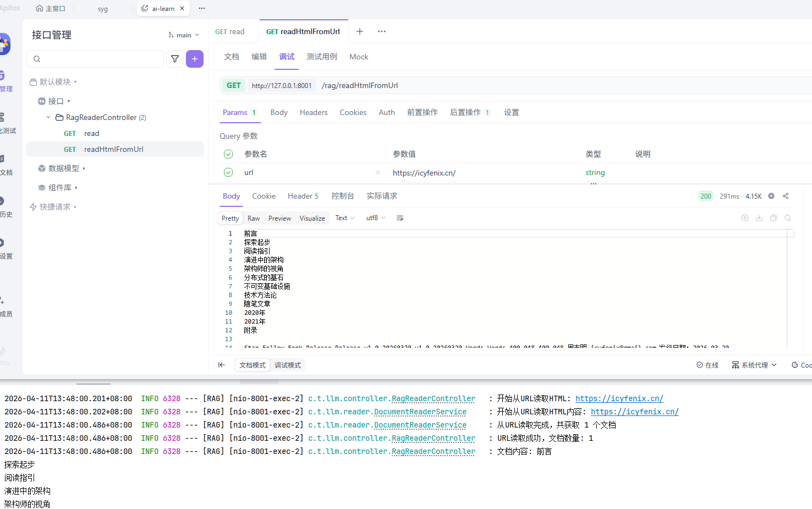
Task: Open the main branch dropdown
Action: (x=184, y=35)
